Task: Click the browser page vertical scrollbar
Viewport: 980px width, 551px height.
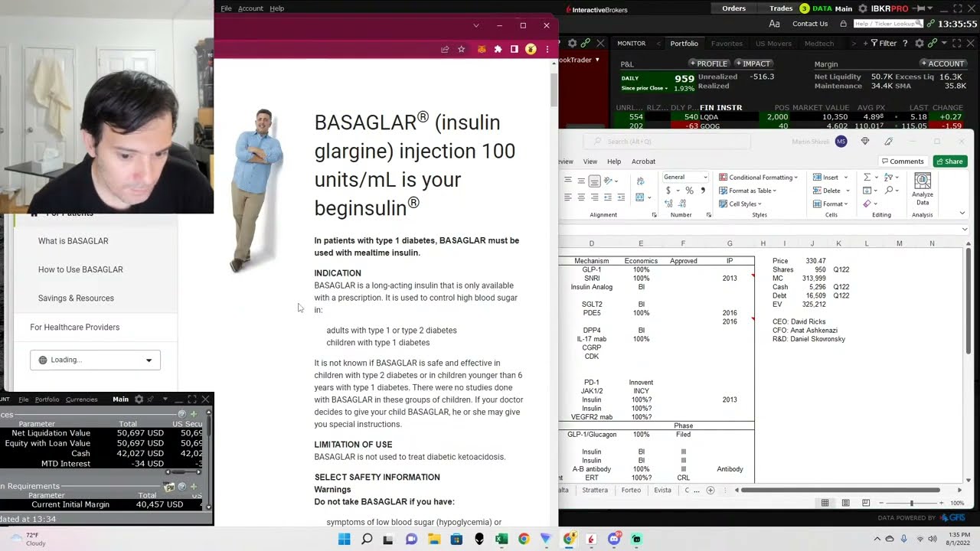Action: click(554, 90)
